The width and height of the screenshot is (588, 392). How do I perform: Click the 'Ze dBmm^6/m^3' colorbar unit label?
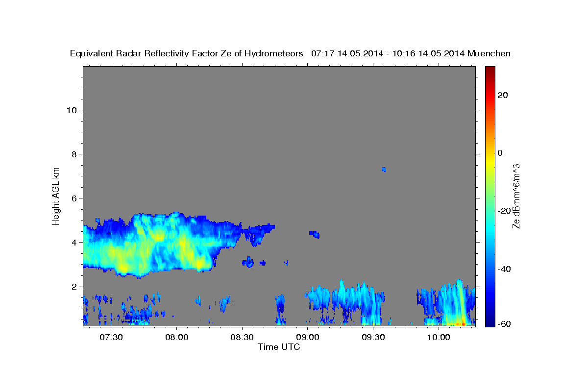pyautogui.click(x=516, y=196)
